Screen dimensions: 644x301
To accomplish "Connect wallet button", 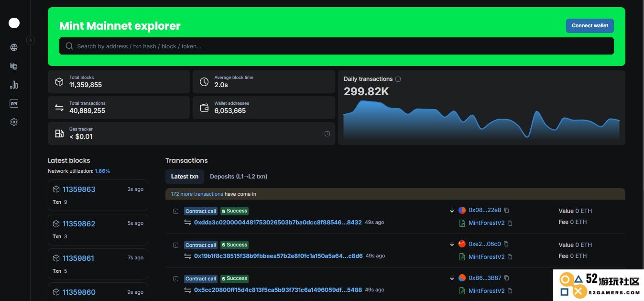I will (x=589, y=26).
